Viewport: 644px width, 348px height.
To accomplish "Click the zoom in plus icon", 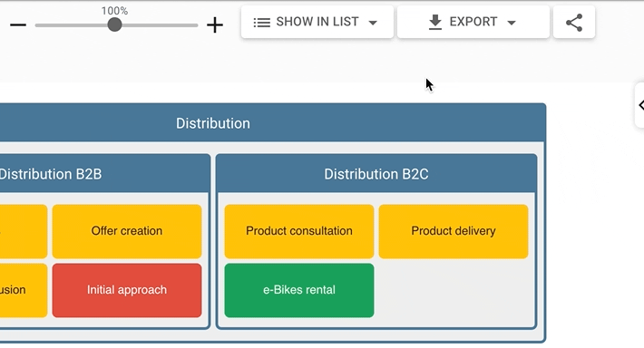I will point(215,25).
